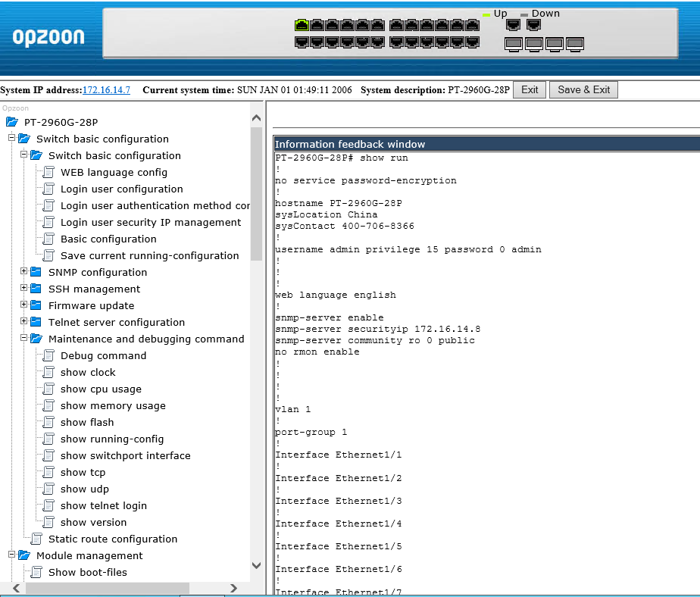Image resolution: width=700 pixels, height=597 pixels.
Task: Click the Basic configuration page icon
Action: 48,239
